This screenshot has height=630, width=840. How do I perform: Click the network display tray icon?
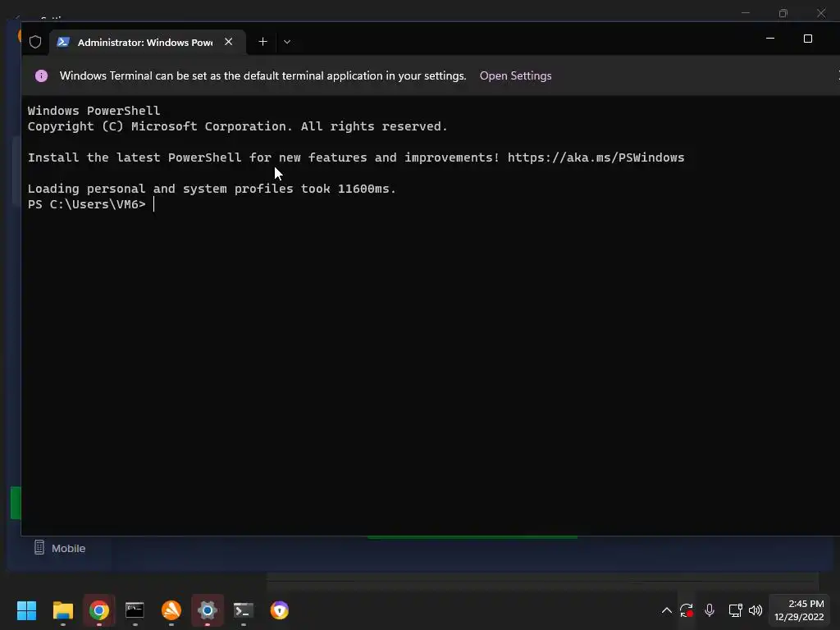(735, 610)
